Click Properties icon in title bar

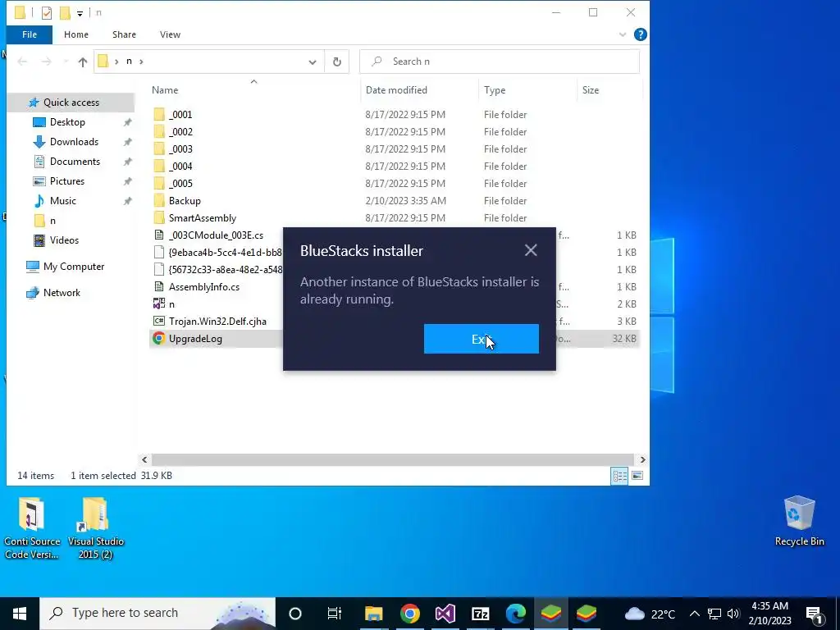[47, 13]
